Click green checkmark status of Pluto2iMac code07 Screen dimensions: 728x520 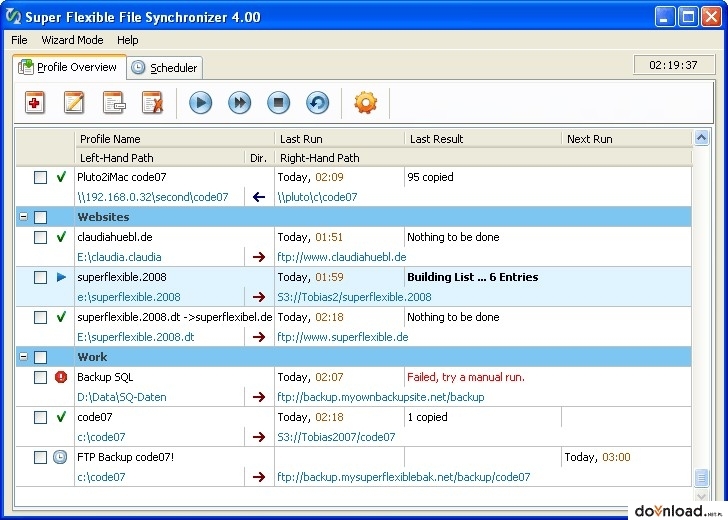click(x=61, y=177)
